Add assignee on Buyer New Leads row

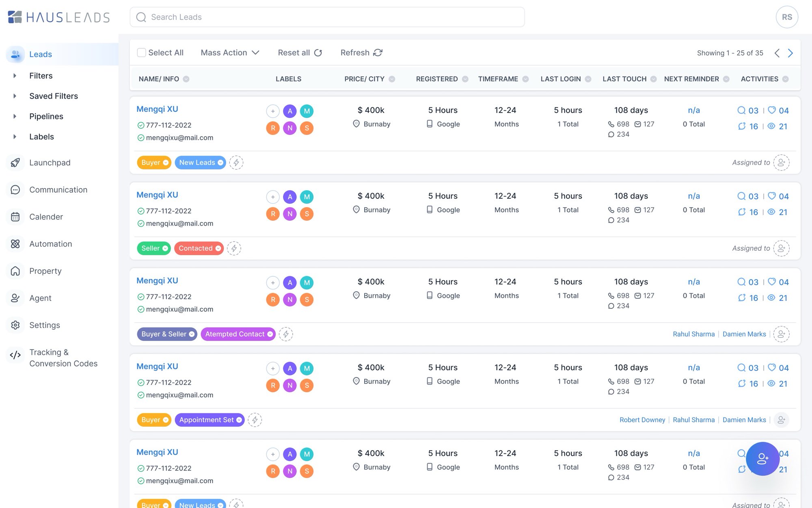(x=781, y=163)
